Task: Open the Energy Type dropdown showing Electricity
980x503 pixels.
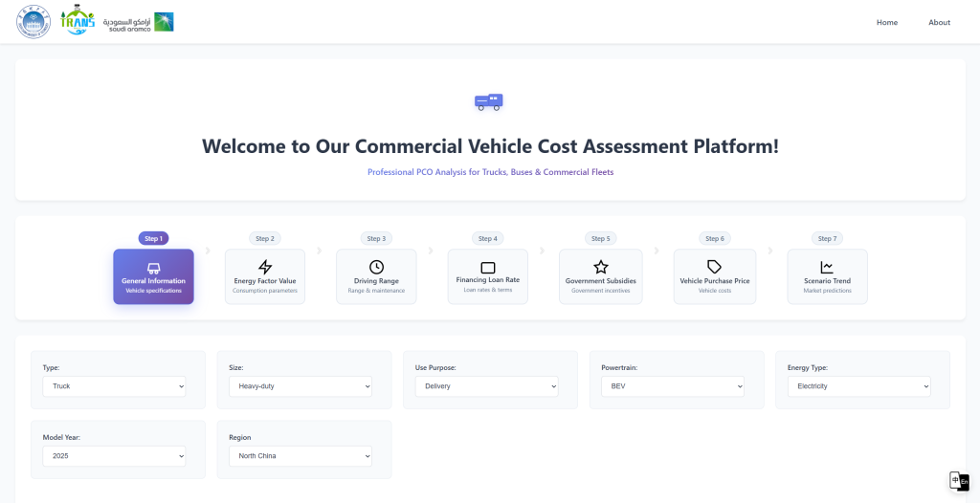Action: [x=857, y=386]
